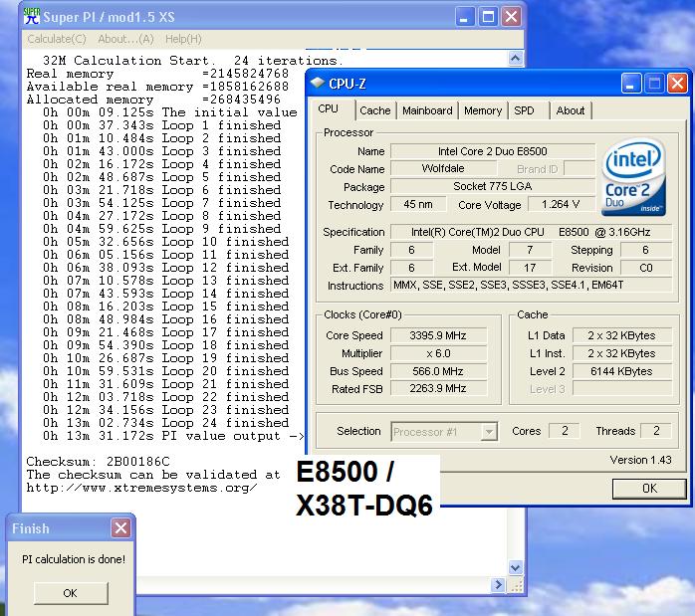Minimize the CPU-Z window

[630, 84]
